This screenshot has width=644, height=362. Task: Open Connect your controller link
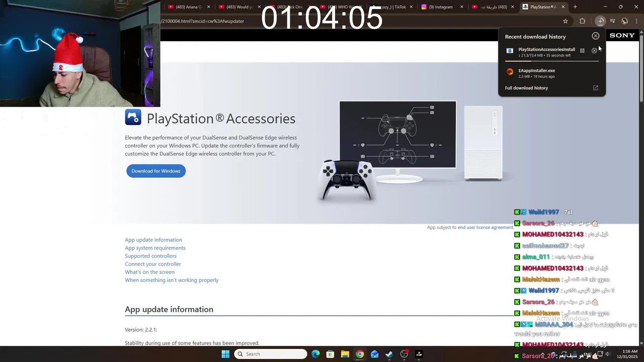[x=153, y=264]
